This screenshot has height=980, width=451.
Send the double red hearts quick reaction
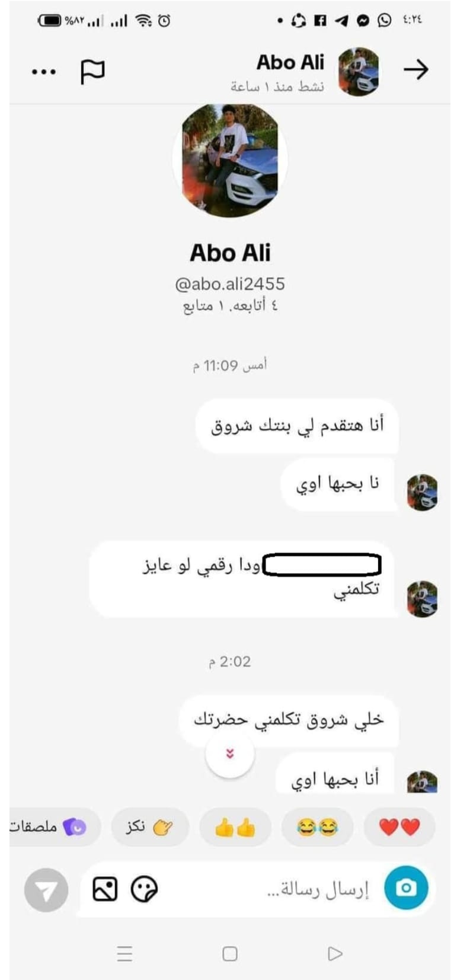click(x=399, y=826)
